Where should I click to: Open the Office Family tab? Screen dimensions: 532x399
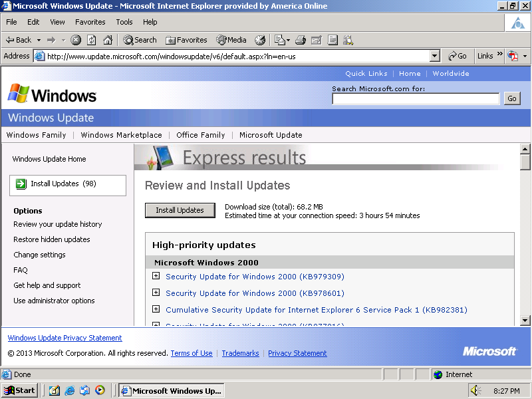pos(201,135)
